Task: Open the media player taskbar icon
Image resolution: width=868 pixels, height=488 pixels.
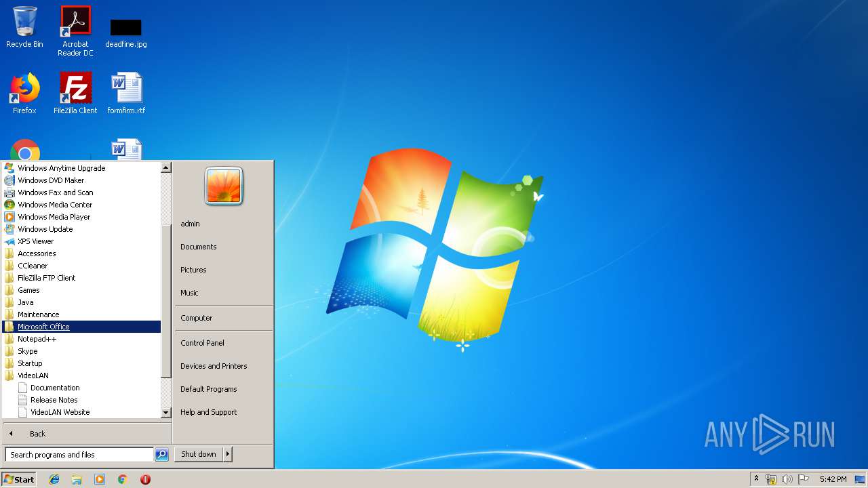Action: (x=100, y=479)
